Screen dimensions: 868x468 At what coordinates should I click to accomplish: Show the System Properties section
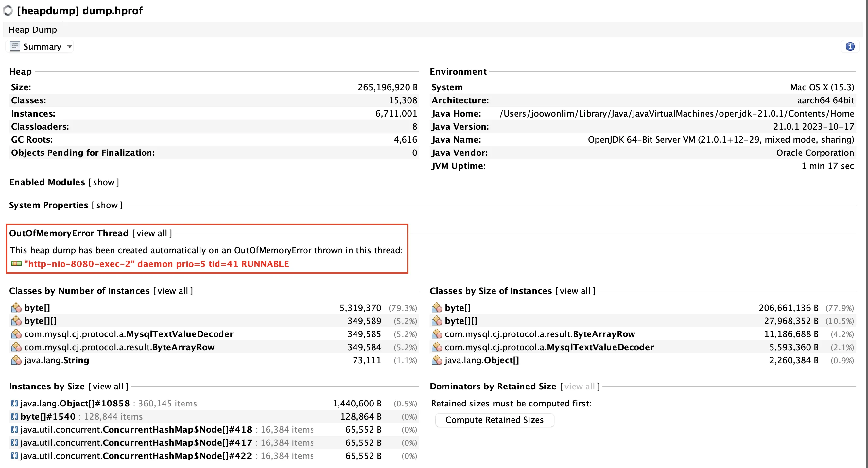click(x=107, y=205)
